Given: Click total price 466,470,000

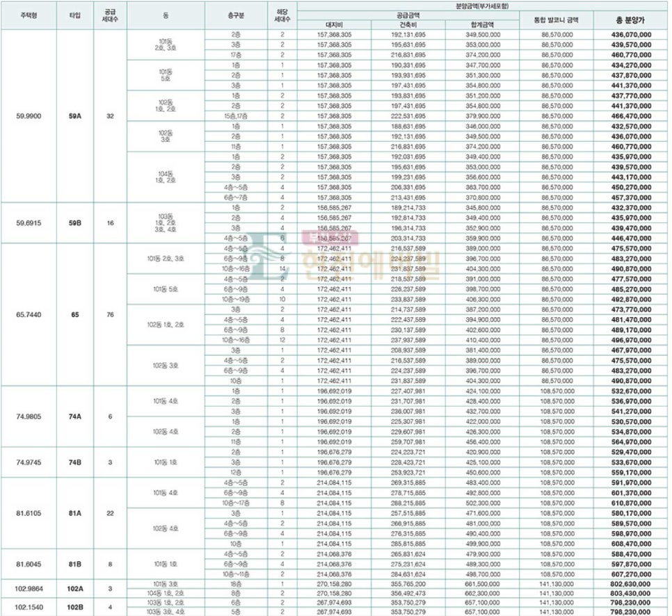Looking at the screenshot, I should [x=631, y=116].
